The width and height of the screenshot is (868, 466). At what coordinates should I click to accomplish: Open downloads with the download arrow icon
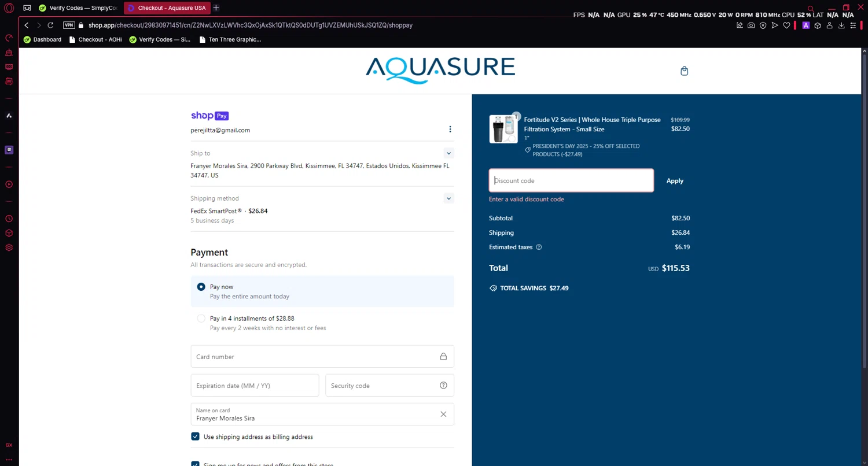pyautogui.click(x=841, y=25)
